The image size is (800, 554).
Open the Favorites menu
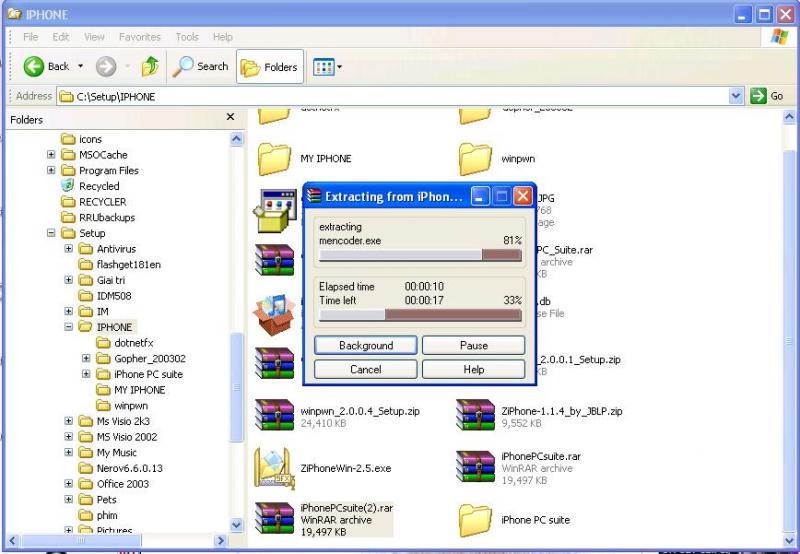[x=139, y=37]
